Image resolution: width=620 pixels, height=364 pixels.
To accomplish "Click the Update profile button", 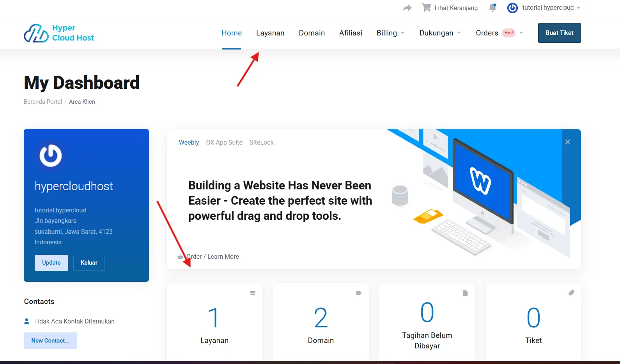I will (x=51, y=263).
